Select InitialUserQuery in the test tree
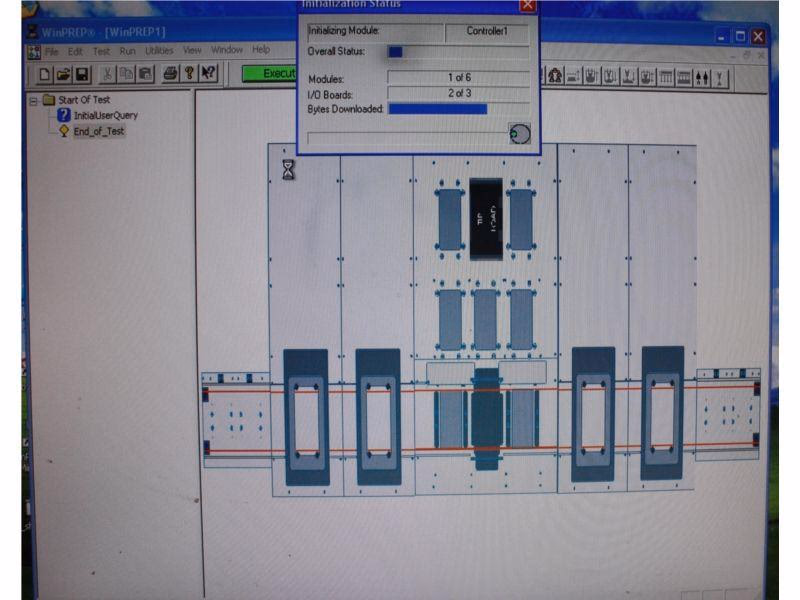Screen dimensions: 800x600 pos(106,115)
